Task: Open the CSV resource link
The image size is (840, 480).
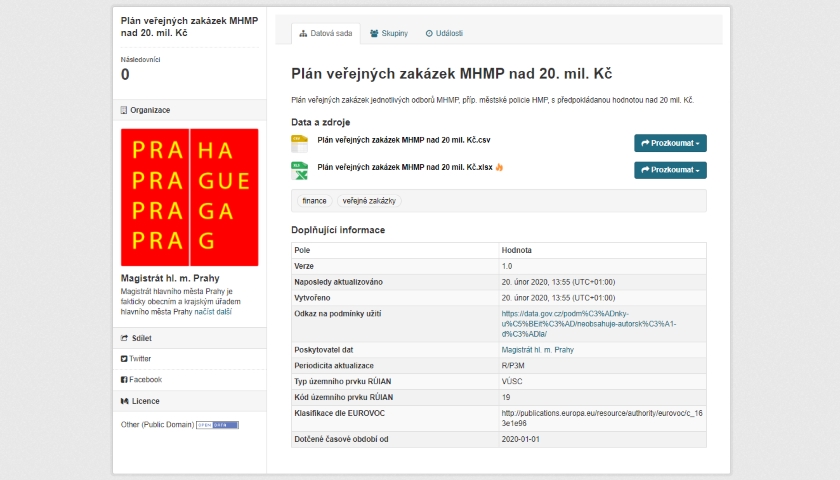Action: [404, 140]
